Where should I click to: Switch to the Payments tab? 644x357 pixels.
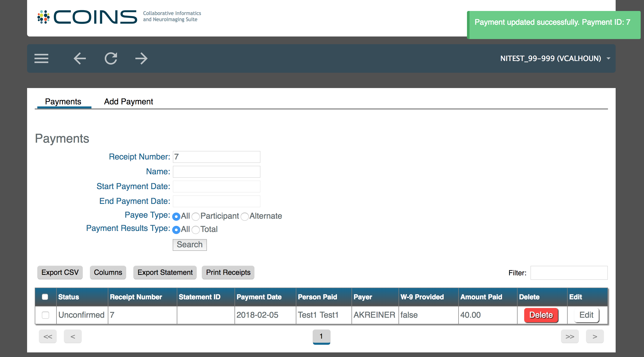pos(63,101)
